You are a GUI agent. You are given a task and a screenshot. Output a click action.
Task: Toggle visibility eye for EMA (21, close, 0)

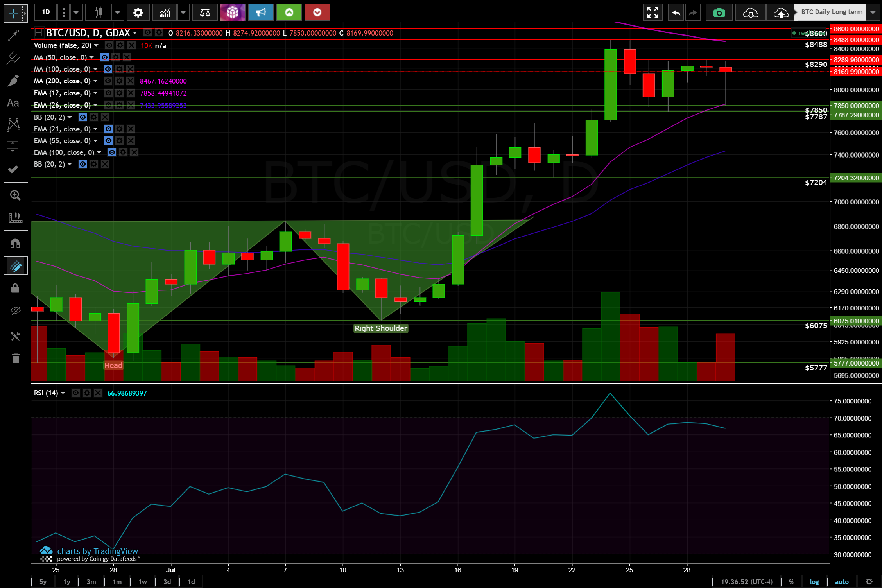(x=108, y=129)
